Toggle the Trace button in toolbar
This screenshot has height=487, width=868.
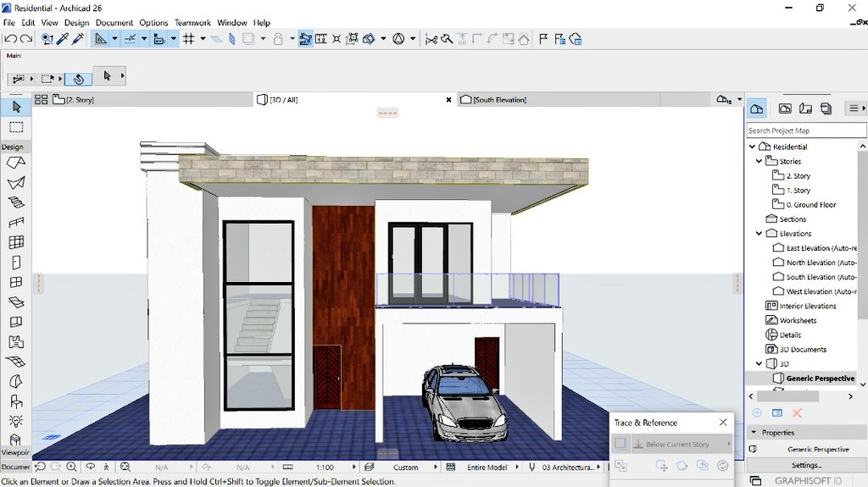coord(248,39)
